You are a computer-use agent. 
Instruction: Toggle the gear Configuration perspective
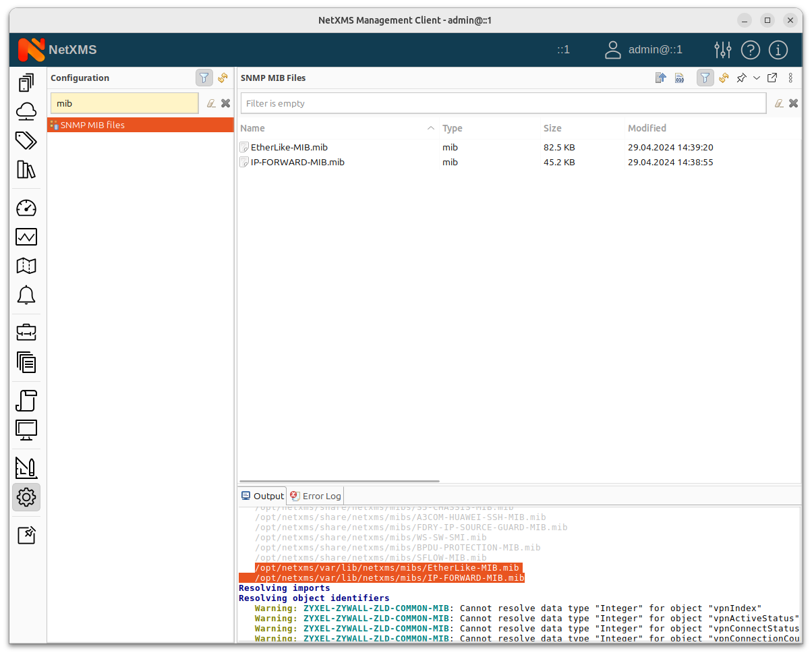26,497
